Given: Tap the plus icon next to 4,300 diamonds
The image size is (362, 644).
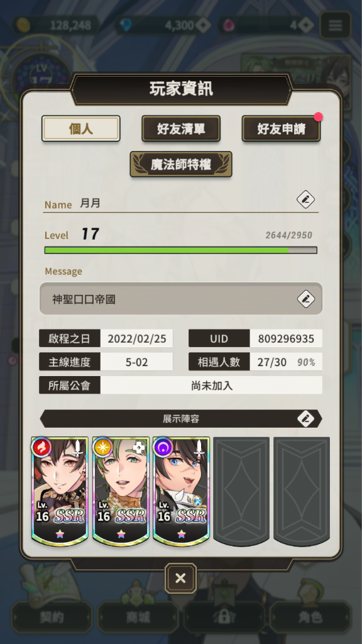Looking at the screenshot, I should click(x=203, y=26).
